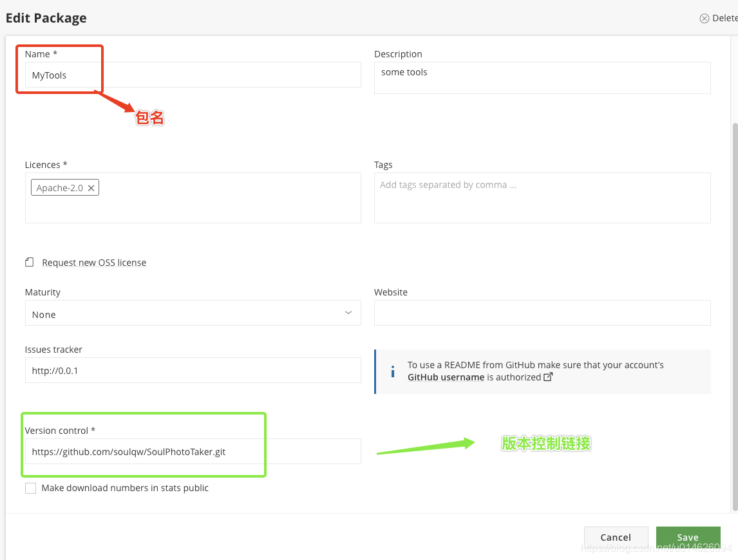Select the Website input field
738x560 pixels.
tap(542, 313)
